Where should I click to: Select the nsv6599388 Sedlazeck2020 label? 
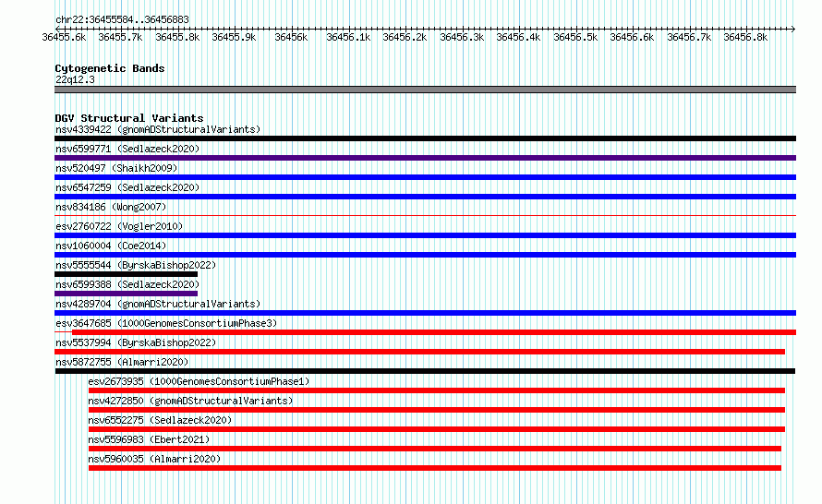pos(127,284)
